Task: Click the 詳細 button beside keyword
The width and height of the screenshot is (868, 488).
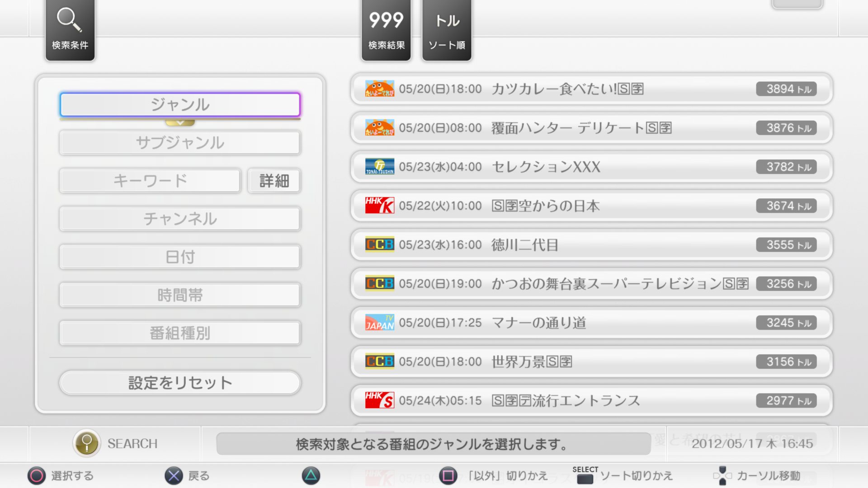Action: point(274,181)
